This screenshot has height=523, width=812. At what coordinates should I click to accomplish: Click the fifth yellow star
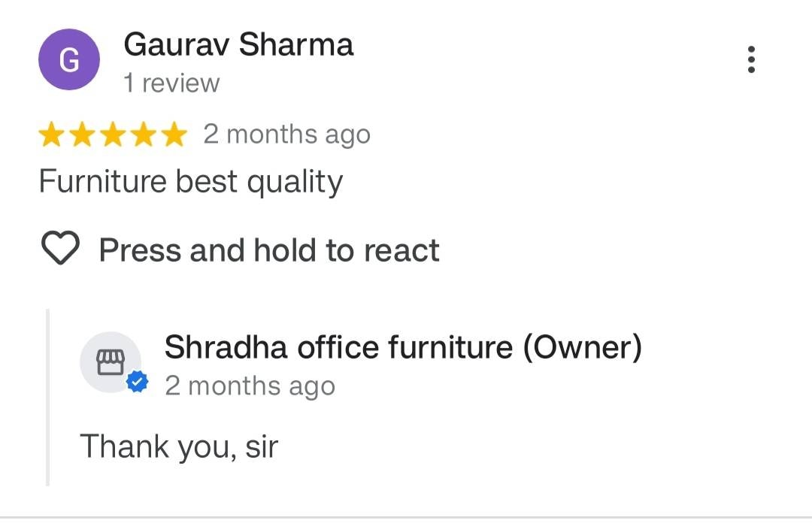point(174,135)
